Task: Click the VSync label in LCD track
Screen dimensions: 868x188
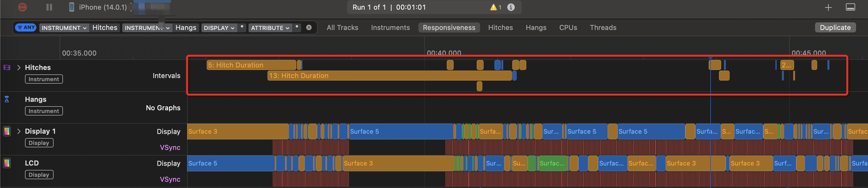Action: point(170,179)
